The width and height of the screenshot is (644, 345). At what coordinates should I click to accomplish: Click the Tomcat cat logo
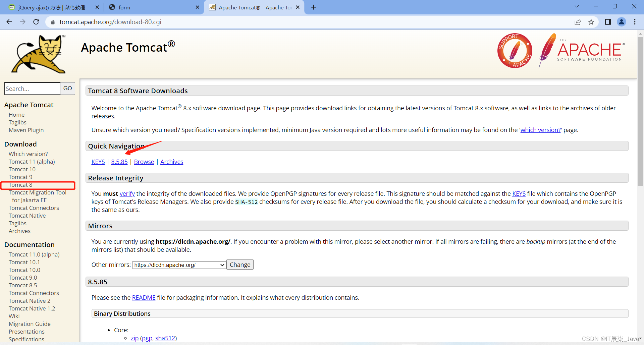(39, 54)
